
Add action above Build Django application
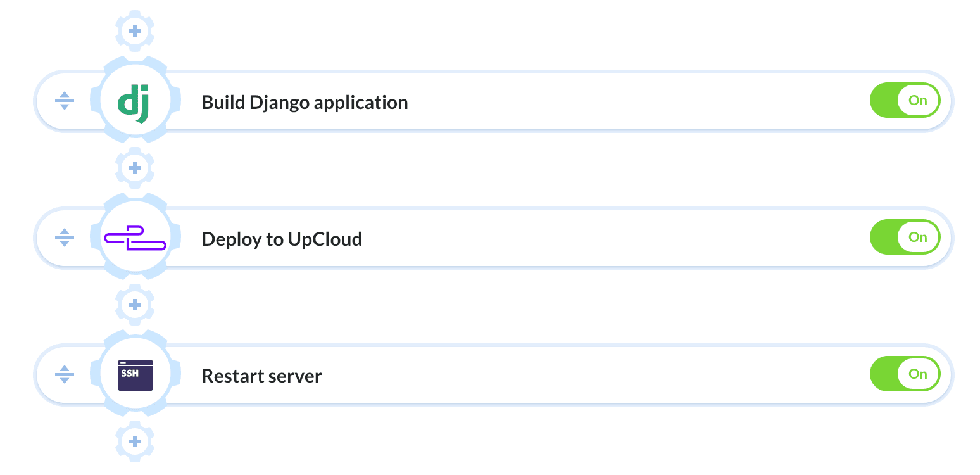[x=134, y=30]
